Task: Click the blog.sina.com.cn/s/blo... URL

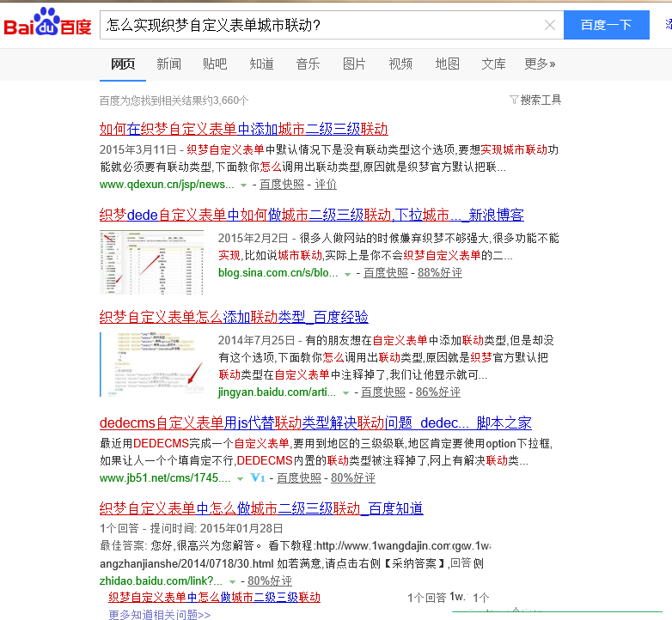Action: (278, 273)
